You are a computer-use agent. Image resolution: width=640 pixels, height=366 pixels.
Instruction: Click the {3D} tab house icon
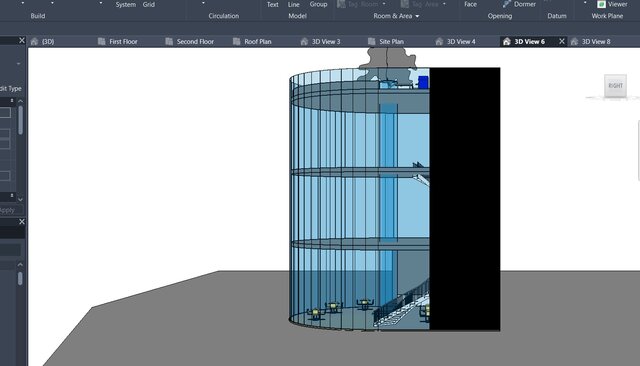tap(34, 41)
